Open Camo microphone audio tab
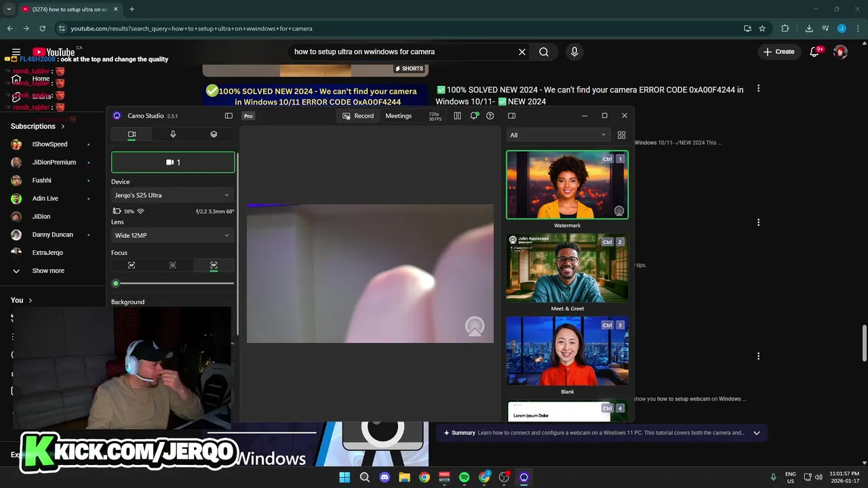 pyautogui.click(x=173, y=134)
